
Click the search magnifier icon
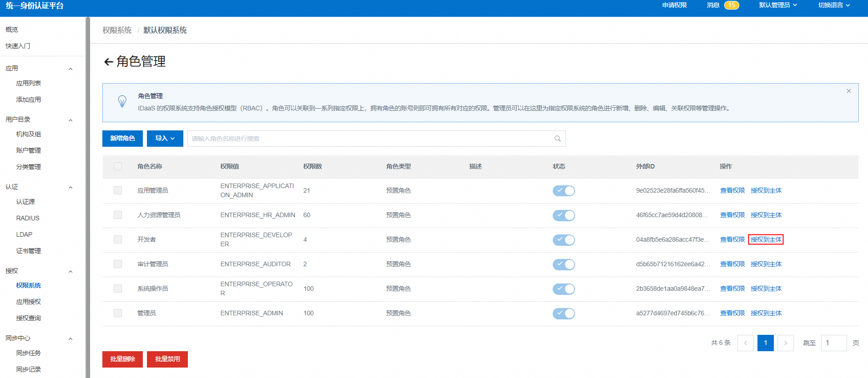pyautogui.click(x=557, y=139)
